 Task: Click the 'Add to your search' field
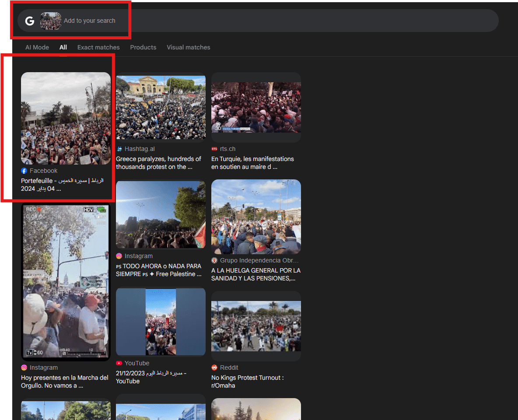[x=90, y=21]
